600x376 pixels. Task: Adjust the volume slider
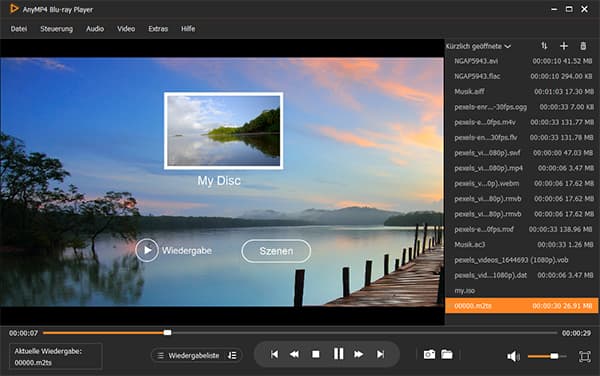coord(546,356)
